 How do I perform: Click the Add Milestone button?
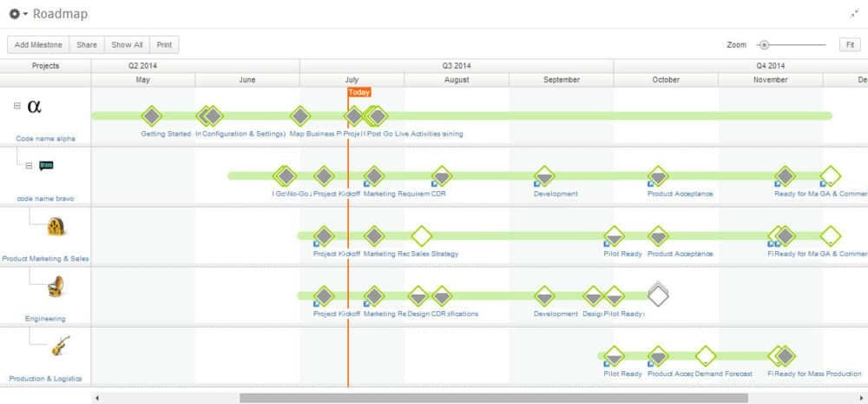pos(38,44)
